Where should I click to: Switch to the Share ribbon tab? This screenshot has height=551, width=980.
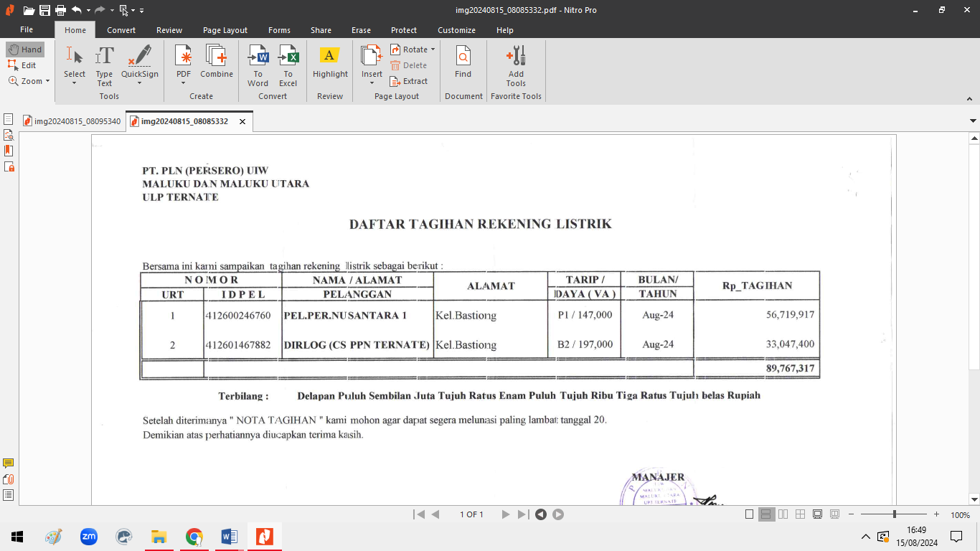click(321, 30)
